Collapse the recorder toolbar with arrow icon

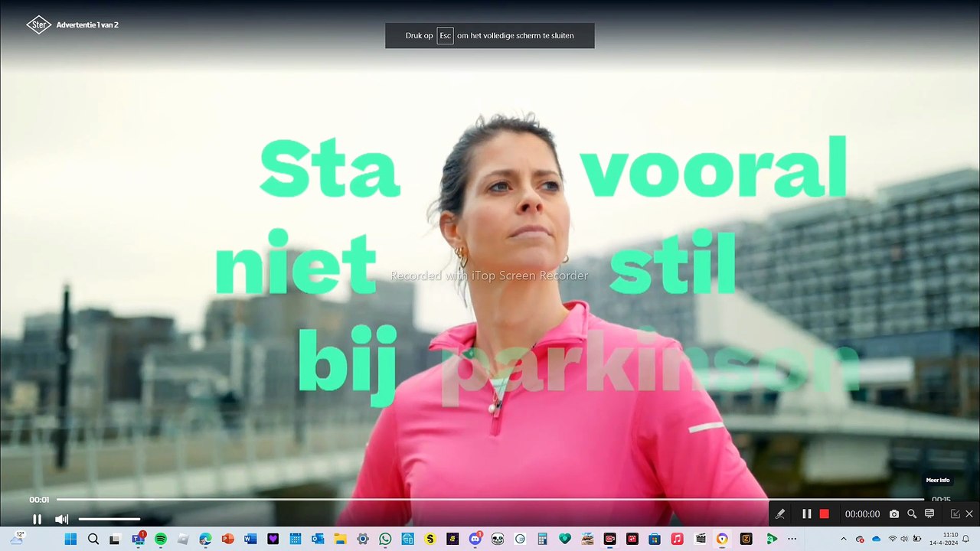(x=955, y=514)
